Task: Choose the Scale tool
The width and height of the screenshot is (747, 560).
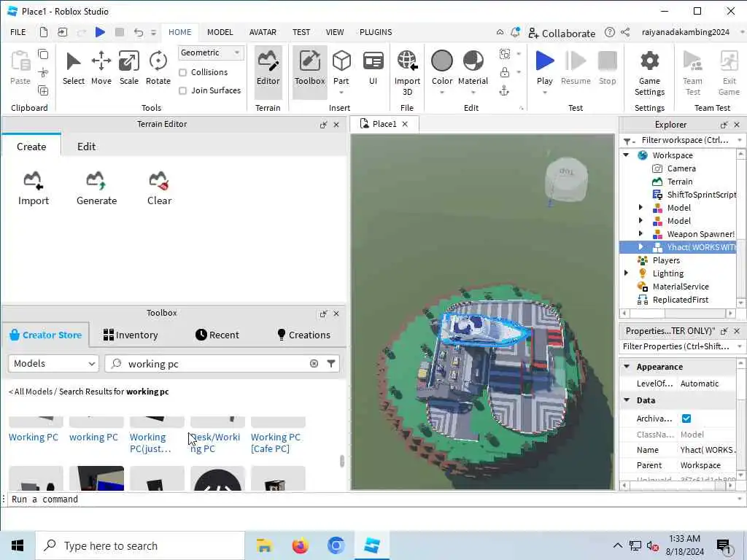Action: point(128,68)
